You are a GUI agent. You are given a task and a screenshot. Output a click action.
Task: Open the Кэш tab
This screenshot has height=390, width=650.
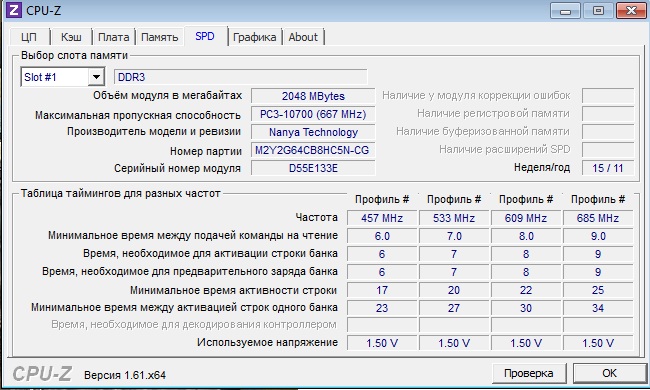point(71,37)
